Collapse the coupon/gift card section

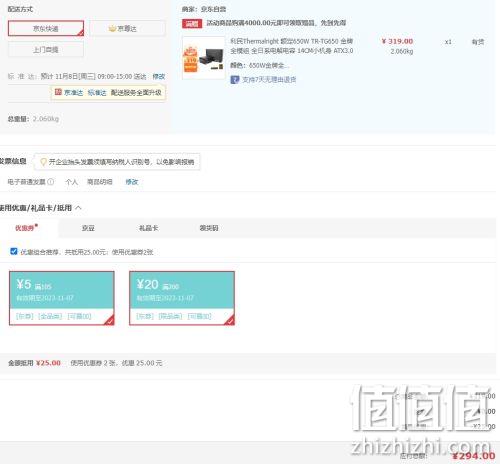coord(78,208)
